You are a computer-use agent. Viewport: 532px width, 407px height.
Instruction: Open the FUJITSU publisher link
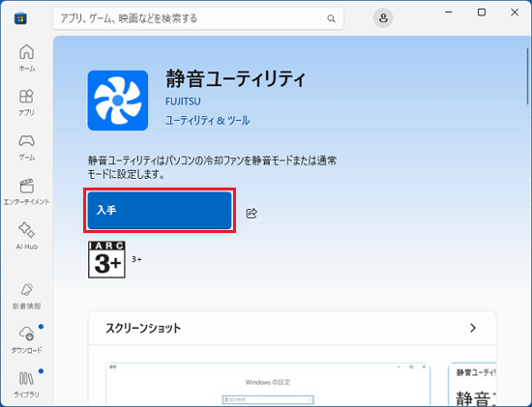click(x=183, y=102)
